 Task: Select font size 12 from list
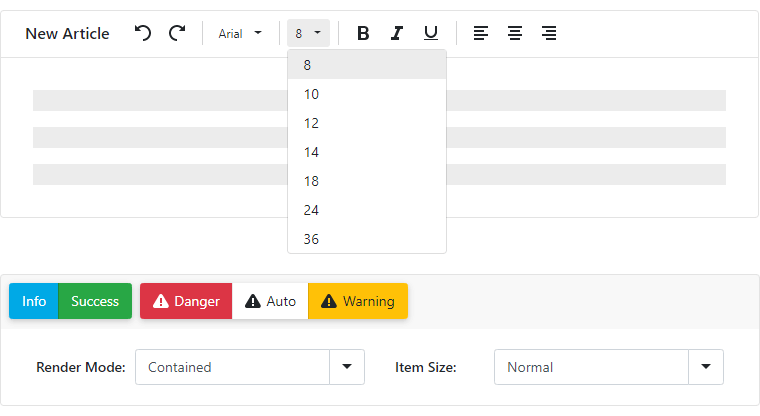click(312, 123)
